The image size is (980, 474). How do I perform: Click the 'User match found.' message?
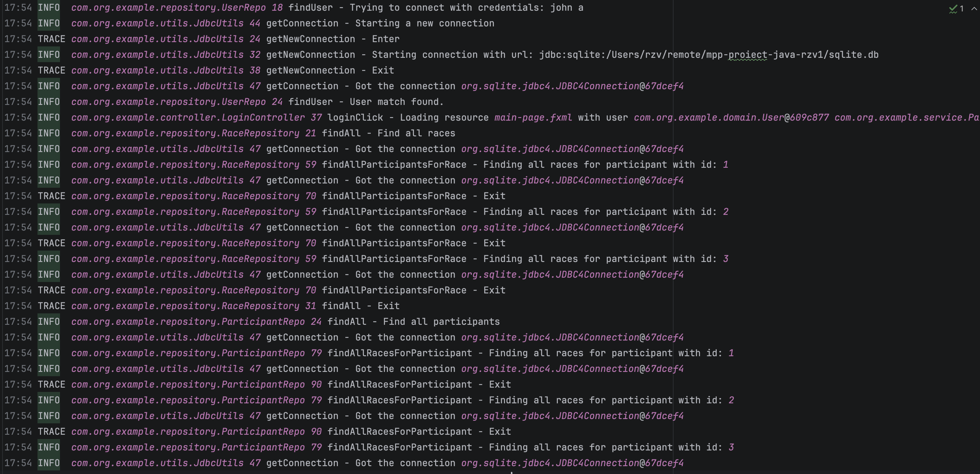[396, 102]
